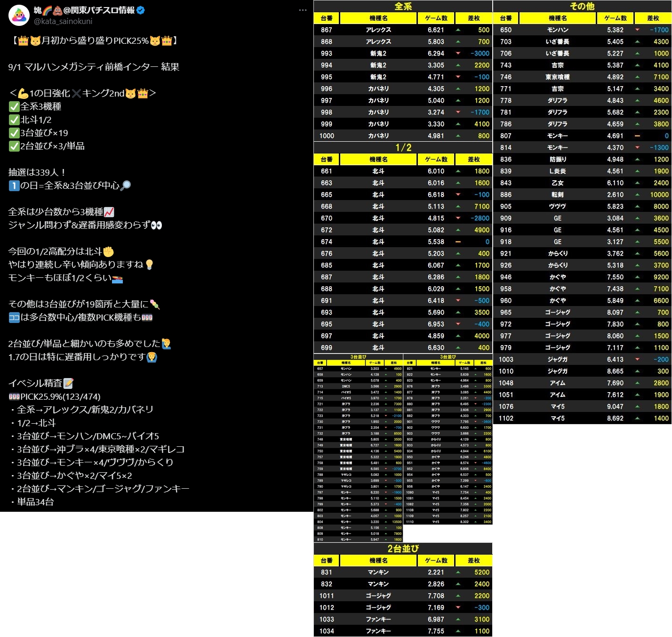Click the 7100 value in 北斗 row 668
The width and height of the screenshot is (672, 637).
click(482, 206)
